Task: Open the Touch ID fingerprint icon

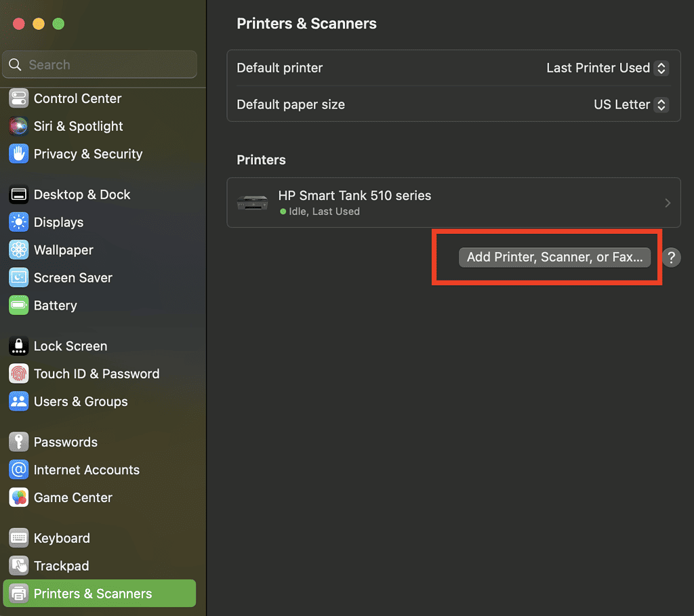Action: pos(18,374)
